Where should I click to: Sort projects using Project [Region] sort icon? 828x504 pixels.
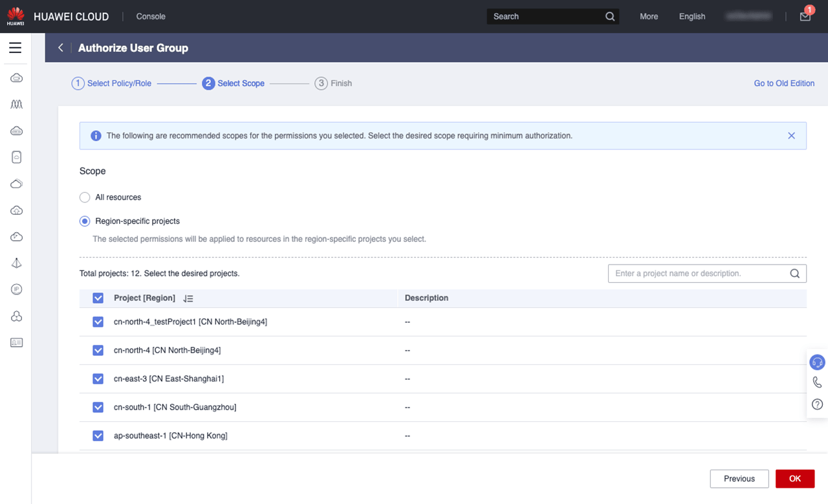[x=188, y=298]
